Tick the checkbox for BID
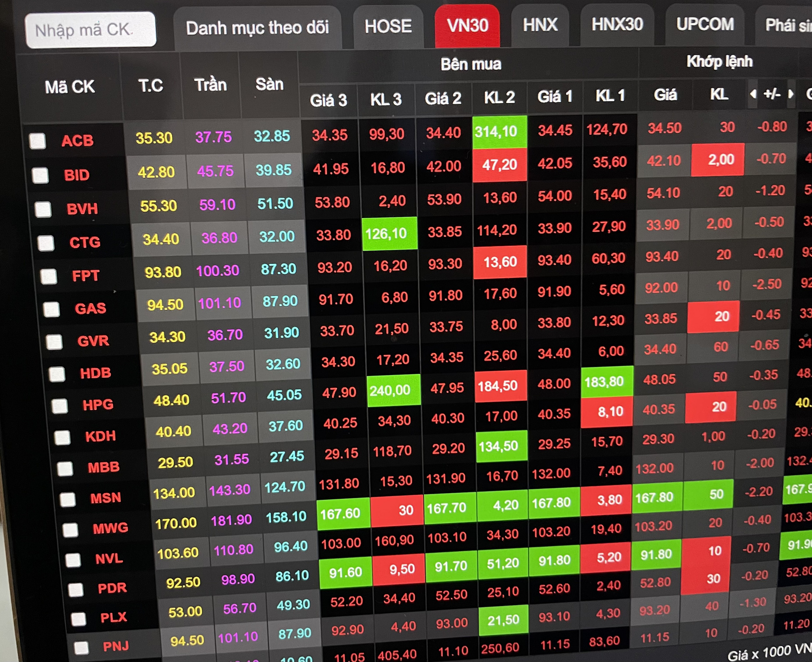 [40, 175]
